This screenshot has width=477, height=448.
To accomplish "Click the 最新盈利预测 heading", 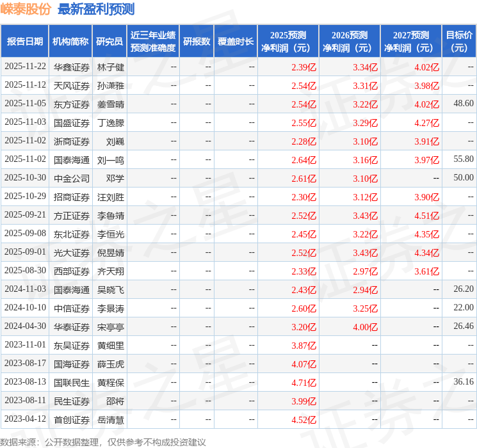I will 96,9.
